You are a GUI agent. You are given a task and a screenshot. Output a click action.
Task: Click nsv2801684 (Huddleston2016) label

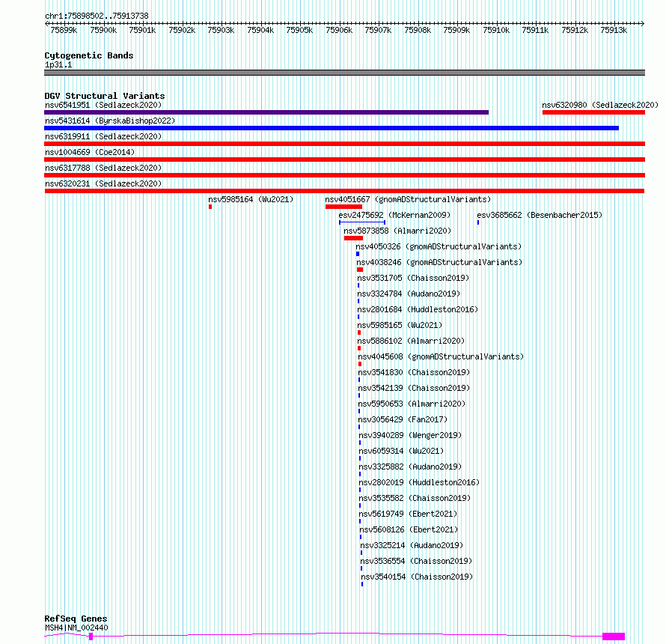pyautogui.click(x=418, y=309)
